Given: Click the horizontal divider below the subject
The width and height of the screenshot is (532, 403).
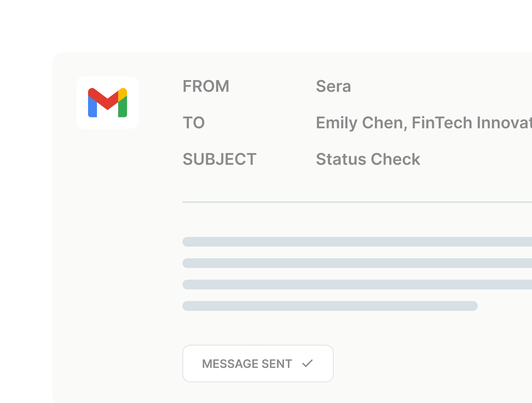Looking at the screenshot, I should (x=357, y=202).
